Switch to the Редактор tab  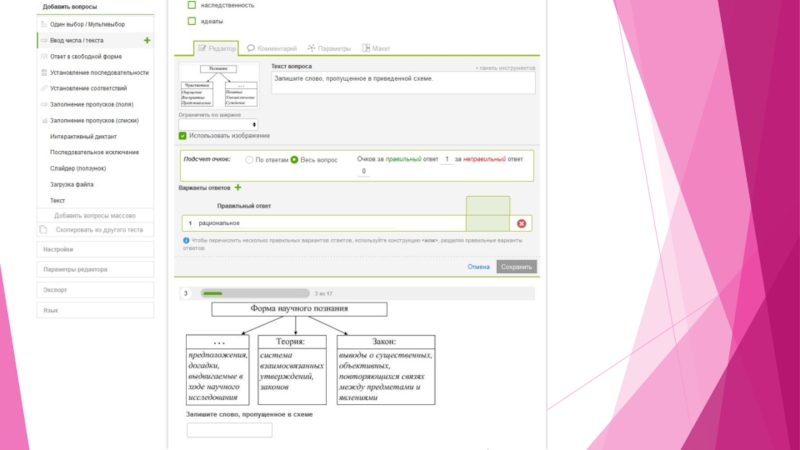click(x=216, y=48)
